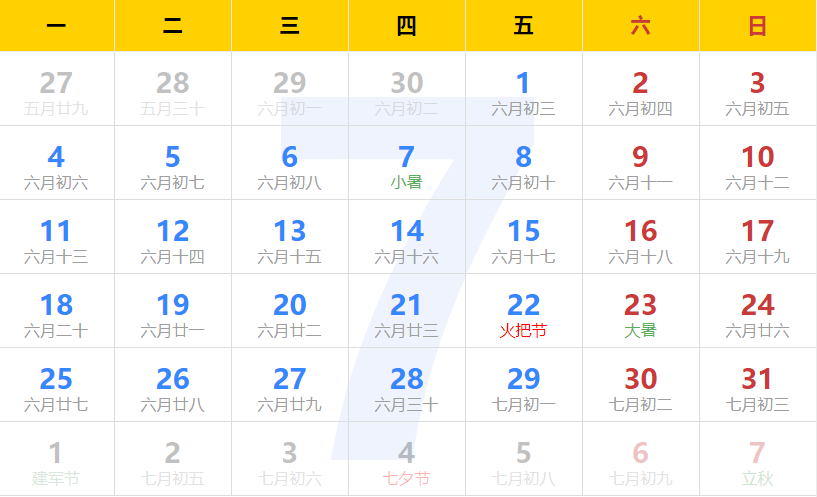The height and width of the screenshot is (497, 817).
Task: Select July 29 (七月初一)
Action: 524,384
